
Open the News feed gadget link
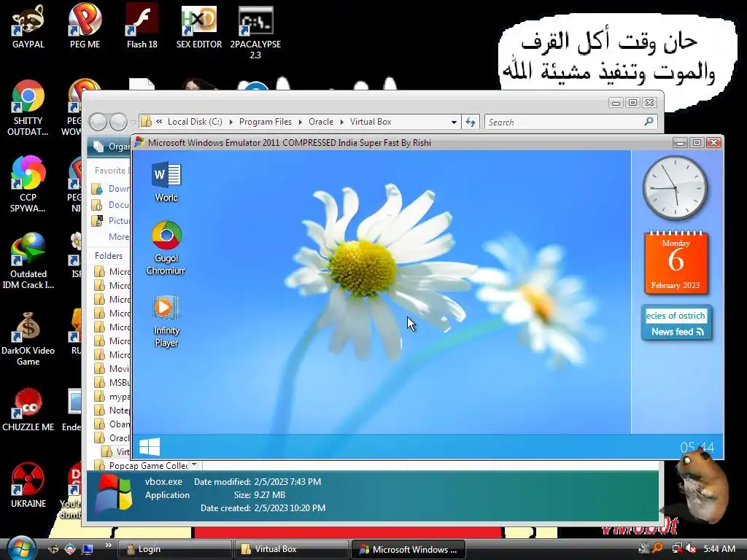point(678,332)
